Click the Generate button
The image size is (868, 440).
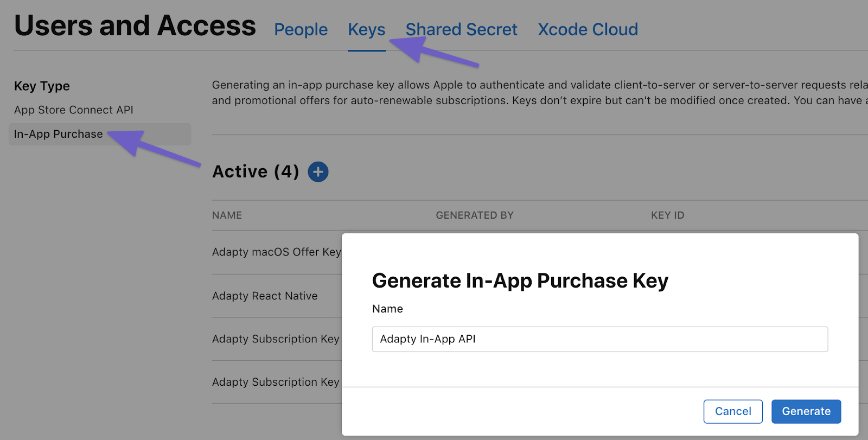(806, 411)
